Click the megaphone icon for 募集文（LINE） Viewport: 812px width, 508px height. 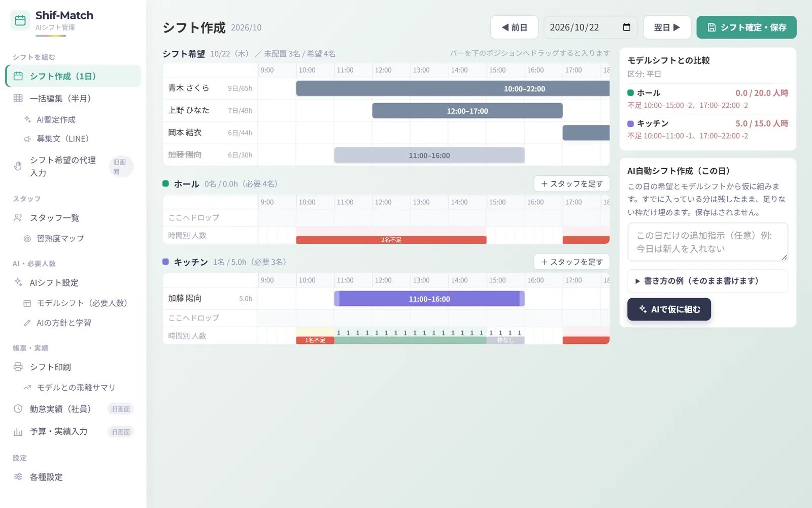click(27, 139)
